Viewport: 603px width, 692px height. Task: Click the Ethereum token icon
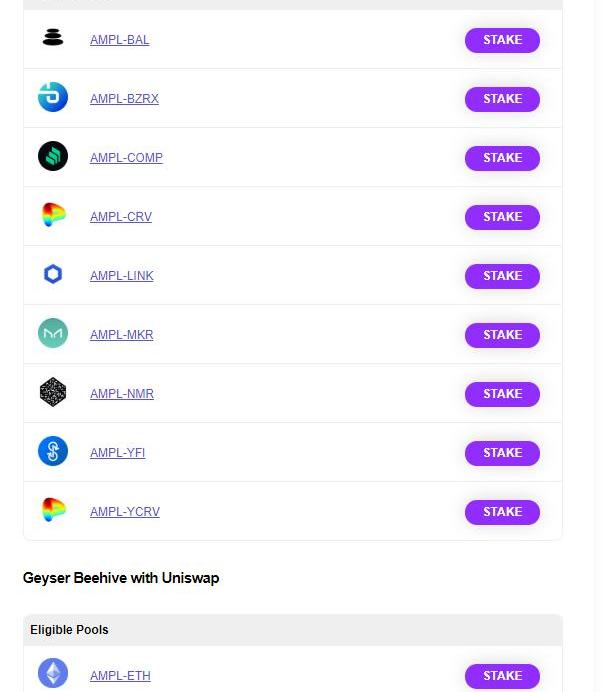click(x=53, y=673)
